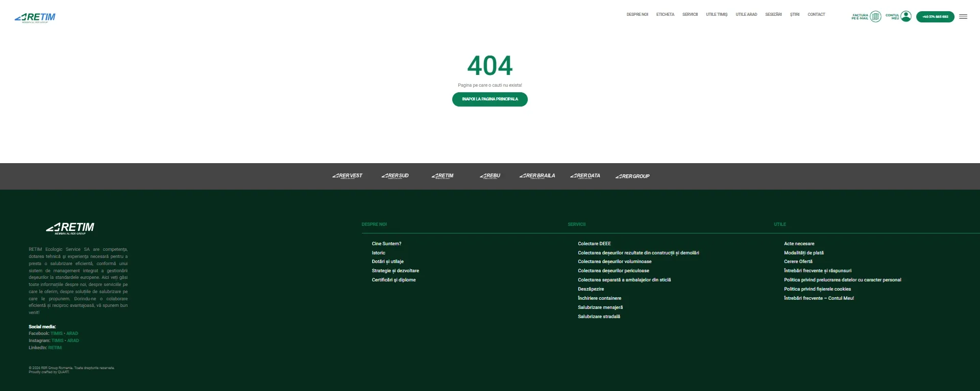Screen dimensions: 980x391
Task: Open the RER VEST partner logo
Action: coord(347,176)
